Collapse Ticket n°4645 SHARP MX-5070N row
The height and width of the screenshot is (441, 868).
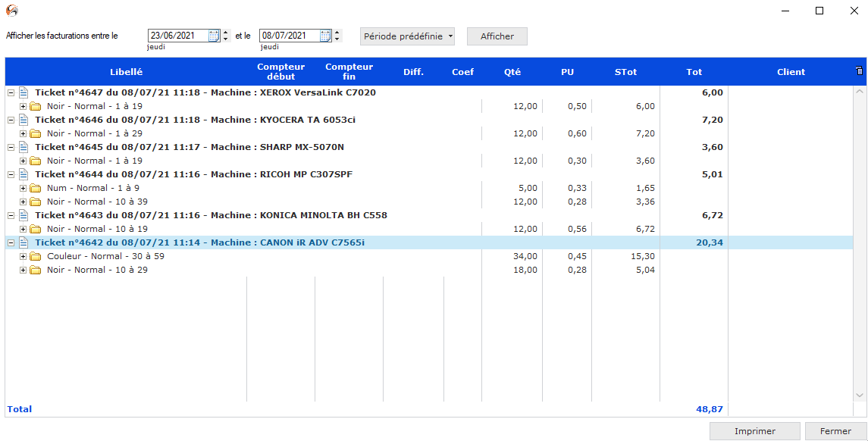coord(11,147)
